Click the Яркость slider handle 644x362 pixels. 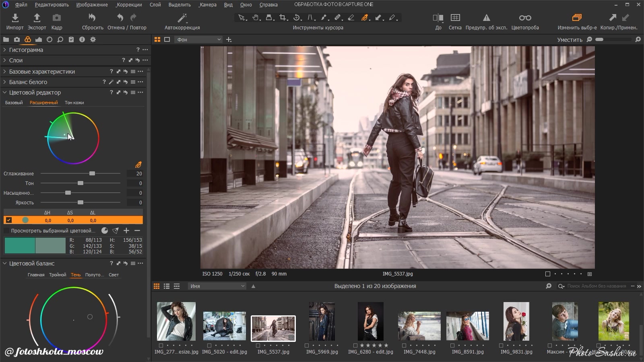[80, 202]
